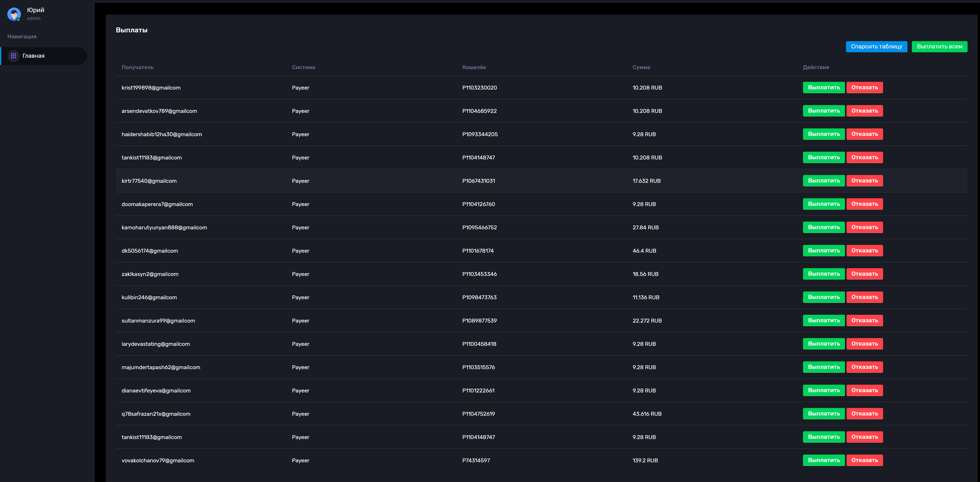Select wallet number P74314597 text
Image resolution: width=980 pixels, height=482 pixels.
475,460
